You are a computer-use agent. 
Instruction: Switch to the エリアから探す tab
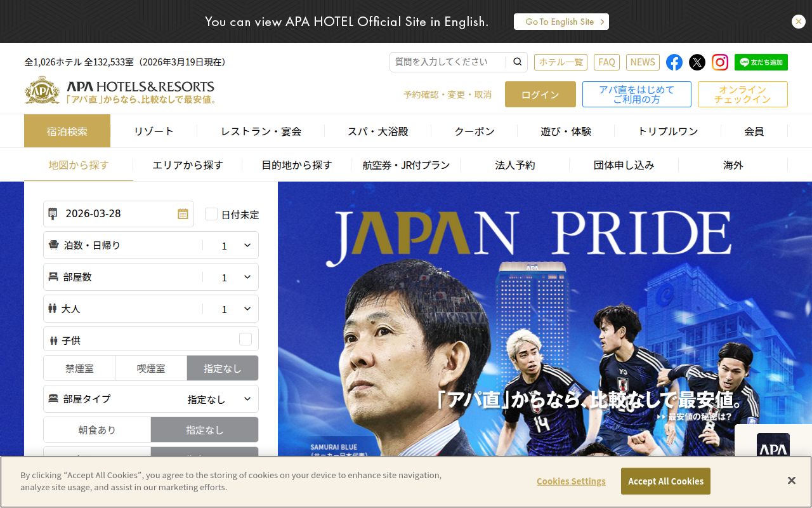188,165
